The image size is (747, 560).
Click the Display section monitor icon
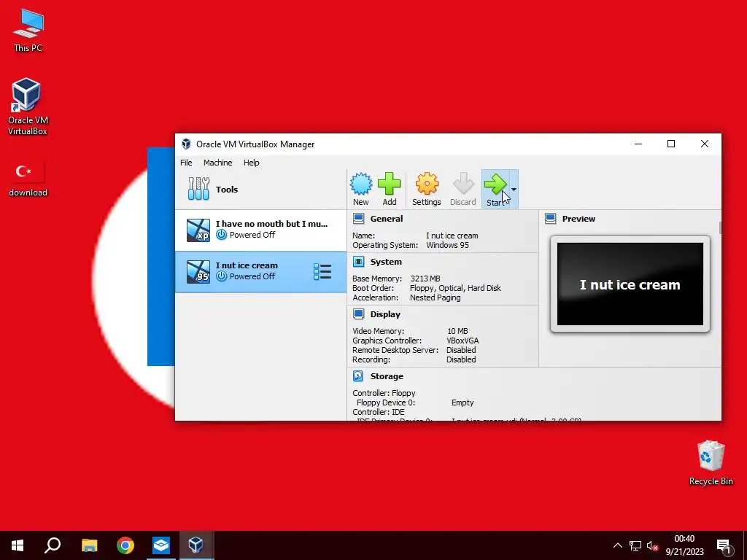[x=359, y=314]
